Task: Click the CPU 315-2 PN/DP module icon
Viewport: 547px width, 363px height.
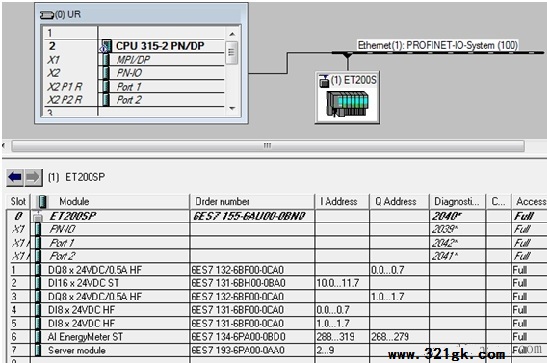Action: pyautogui.click(x=106, y=46)
